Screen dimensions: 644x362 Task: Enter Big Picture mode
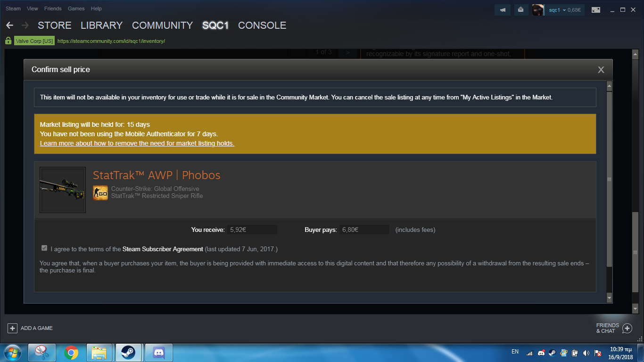point(596,10)
